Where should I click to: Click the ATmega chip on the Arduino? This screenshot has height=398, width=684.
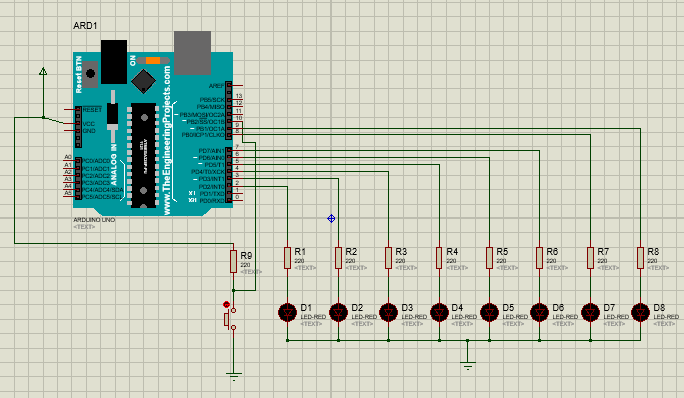[x=143, y=156]
